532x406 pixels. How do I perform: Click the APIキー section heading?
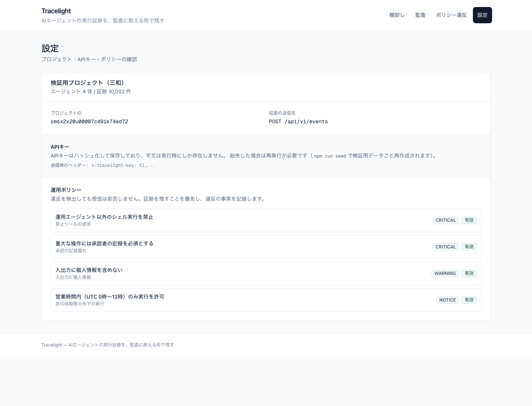[60, 147]
